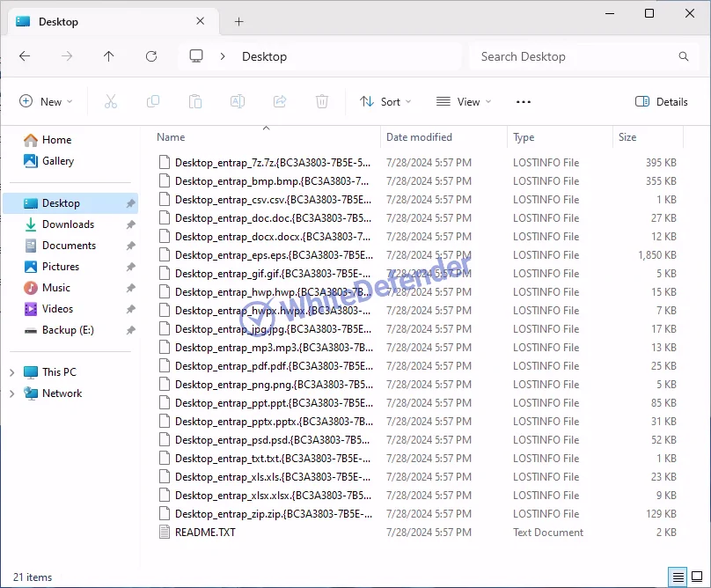Click the Share icon in toolbar

pos(280,102)
